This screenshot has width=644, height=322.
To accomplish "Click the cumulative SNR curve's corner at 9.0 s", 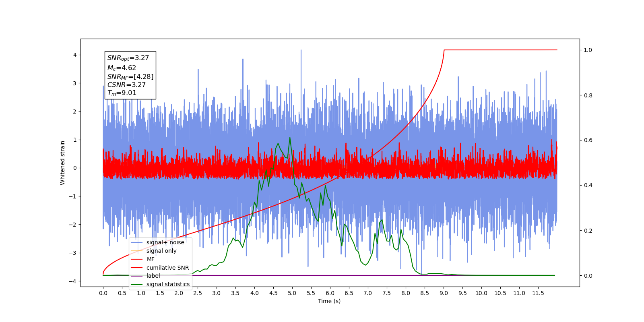I will click(x=444, y=50).
